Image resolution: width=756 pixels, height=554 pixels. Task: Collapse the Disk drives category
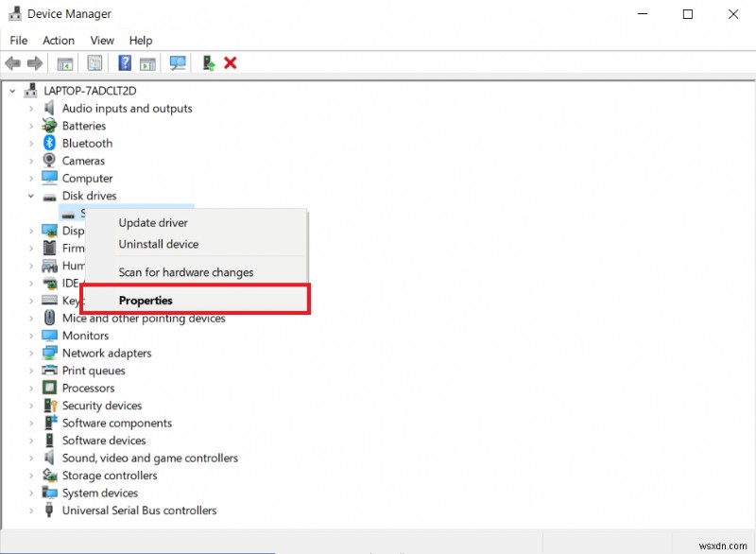[x=28, y=196]
